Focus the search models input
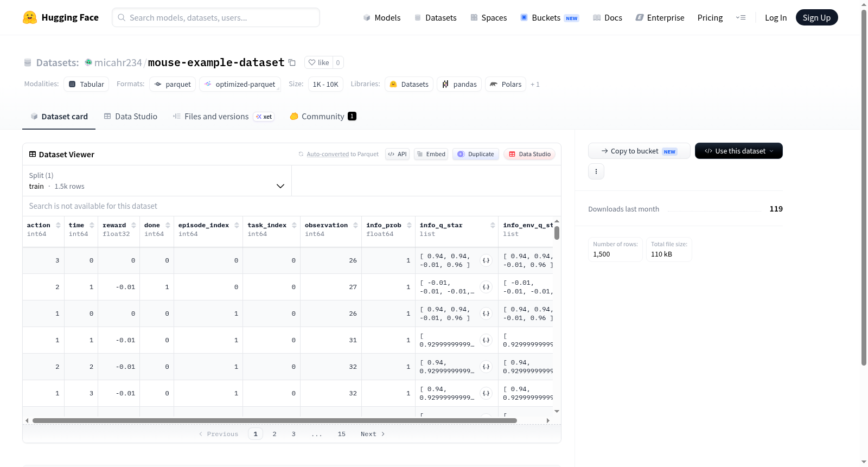 (216, 17)
